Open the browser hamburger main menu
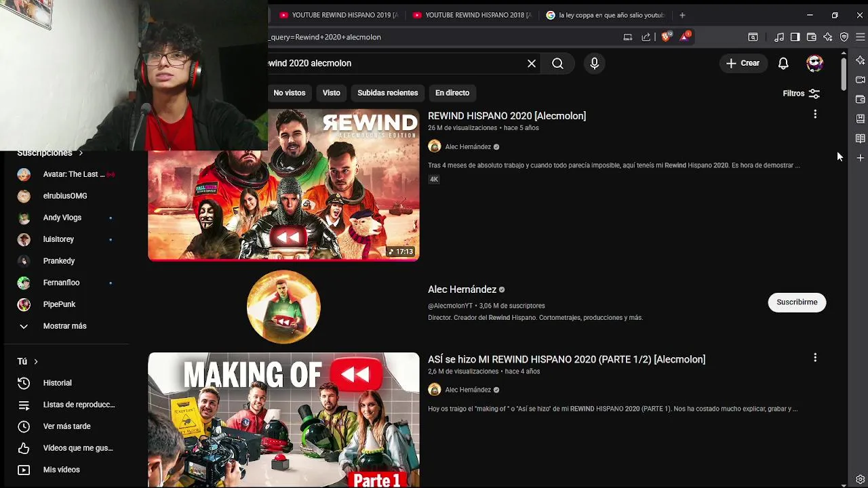This screenshot has height=488, width=868. (860, 37)
